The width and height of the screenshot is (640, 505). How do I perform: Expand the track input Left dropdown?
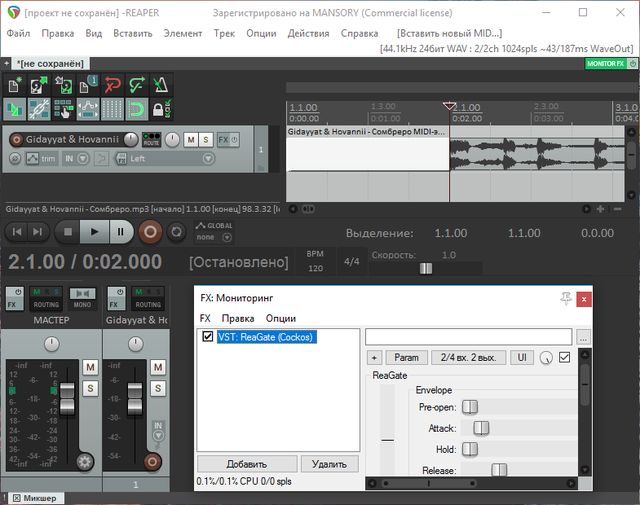[208, 158]
